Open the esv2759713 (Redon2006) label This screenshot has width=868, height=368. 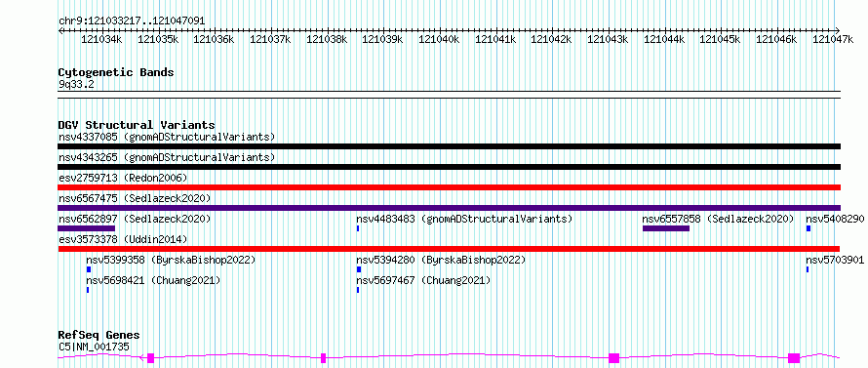pos(123,178)
